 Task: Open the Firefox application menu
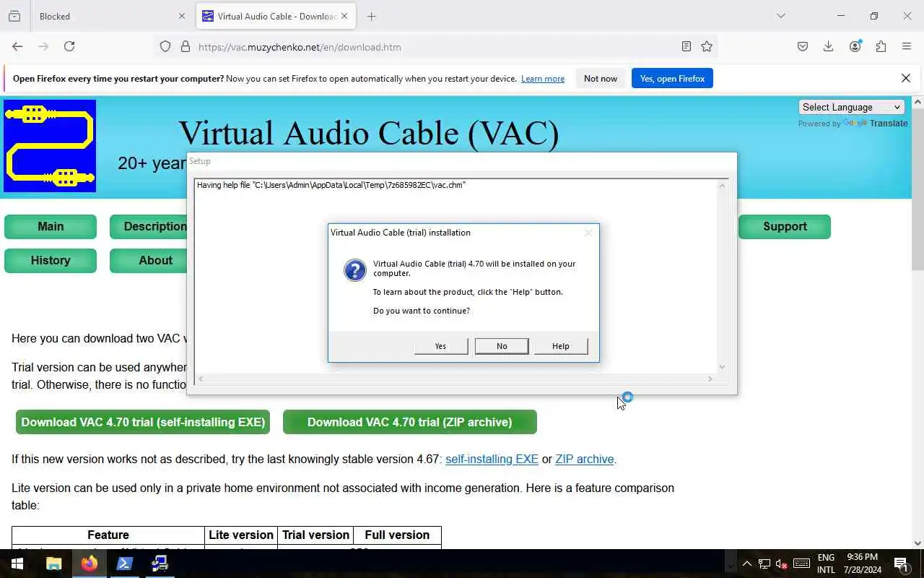point(907,46)
